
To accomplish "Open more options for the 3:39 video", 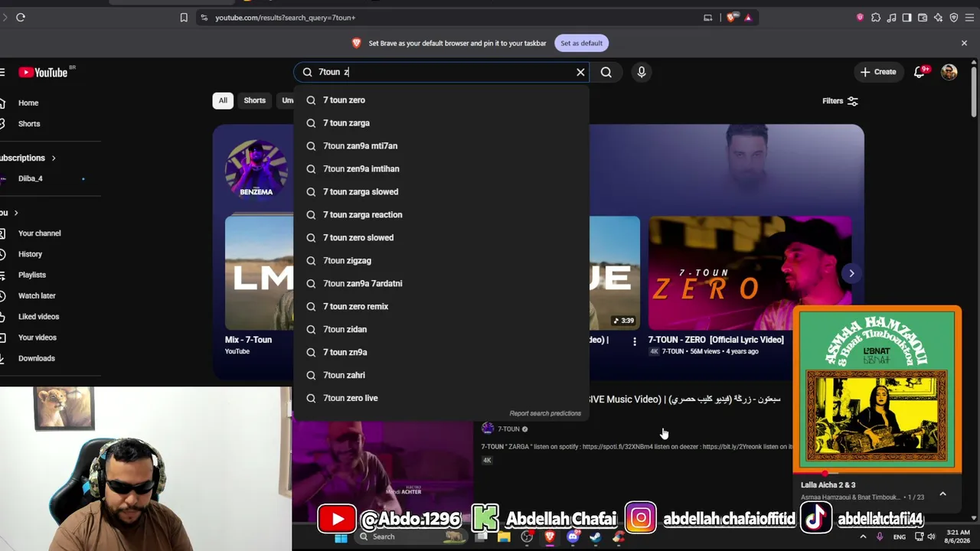I will click(x=634, y=341).
